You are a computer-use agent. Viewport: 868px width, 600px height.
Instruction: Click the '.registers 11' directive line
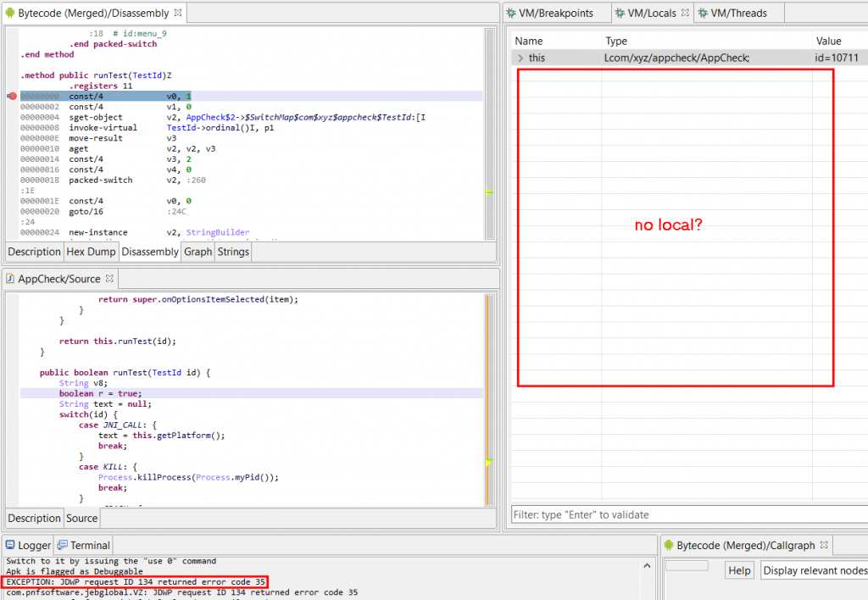(101, 86)
